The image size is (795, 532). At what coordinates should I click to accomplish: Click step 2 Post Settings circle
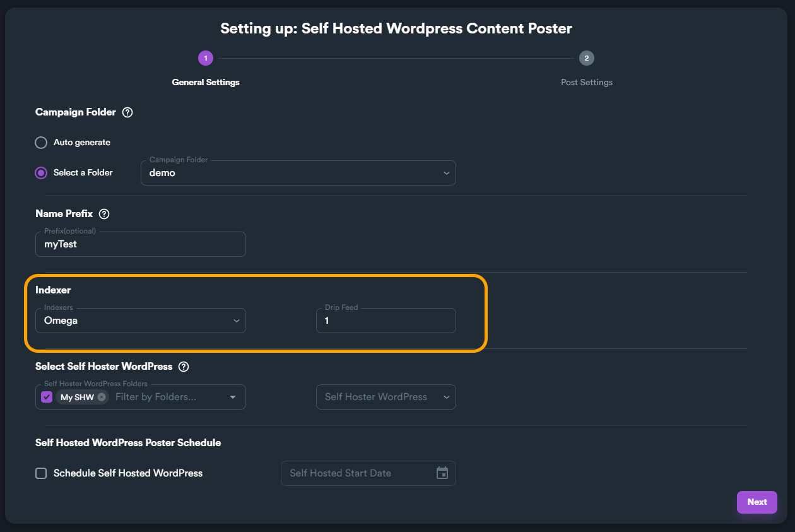point(587,59)
